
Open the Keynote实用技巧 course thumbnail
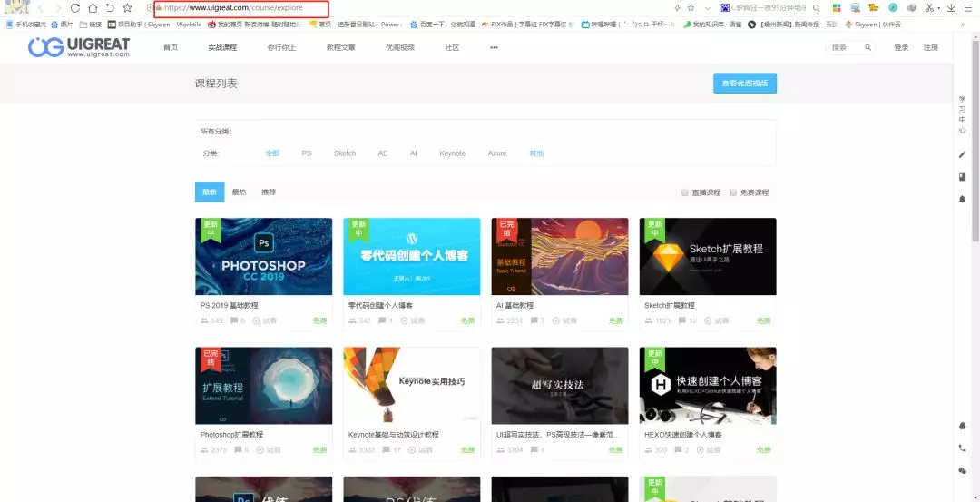pos(412,386)
